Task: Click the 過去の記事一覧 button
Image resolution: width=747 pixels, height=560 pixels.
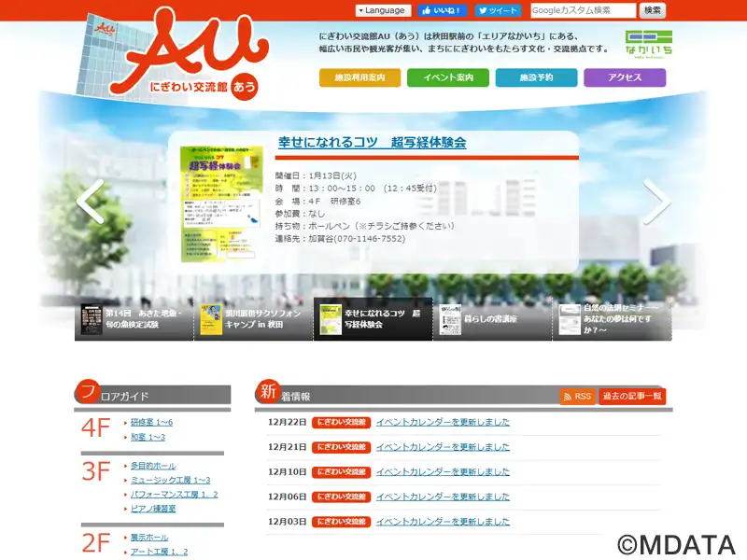Action: (x=632, y=397)
